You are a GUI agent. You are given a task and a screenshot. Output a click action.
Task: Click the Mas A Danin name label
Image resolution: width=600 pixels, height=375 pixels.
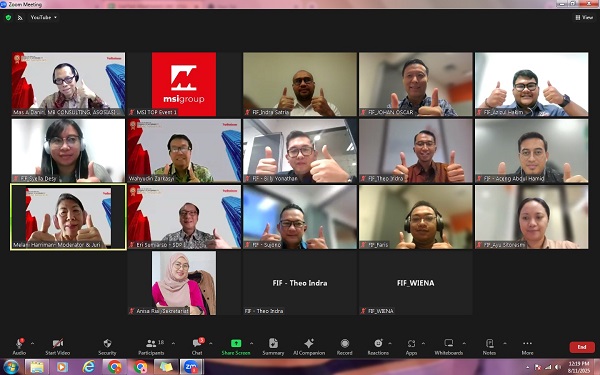click(67, 112)
